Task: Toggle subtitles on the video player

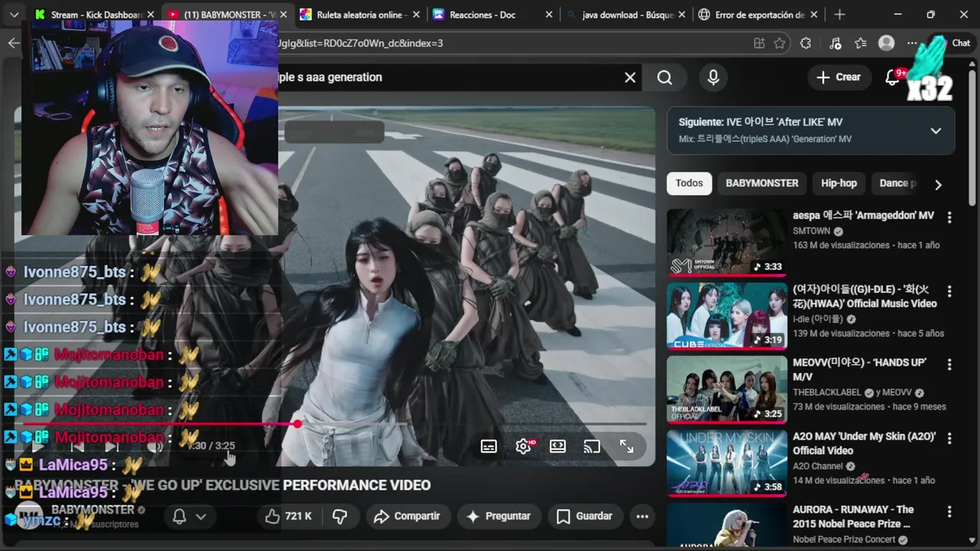Action: click(x=488, y=446)
